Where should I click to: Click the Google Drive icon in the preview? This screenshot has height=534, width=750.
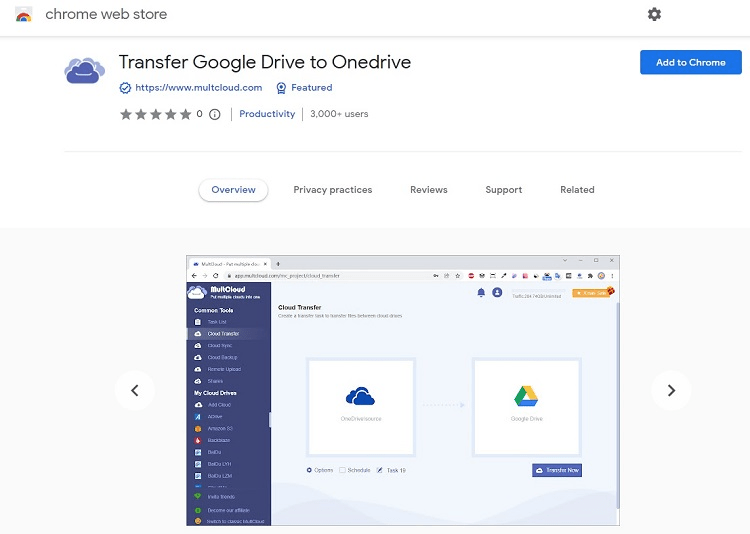pos(526,396)
